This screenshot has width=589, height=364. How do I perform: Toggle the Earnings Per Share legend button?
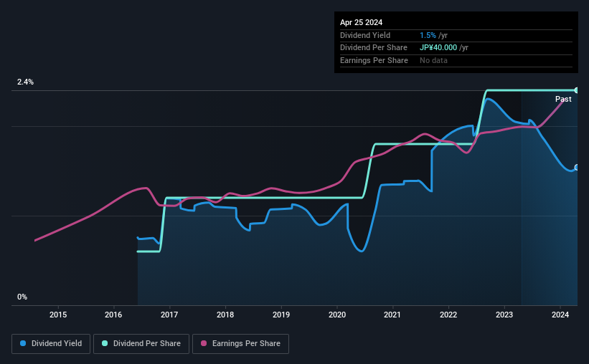point(240,344)
